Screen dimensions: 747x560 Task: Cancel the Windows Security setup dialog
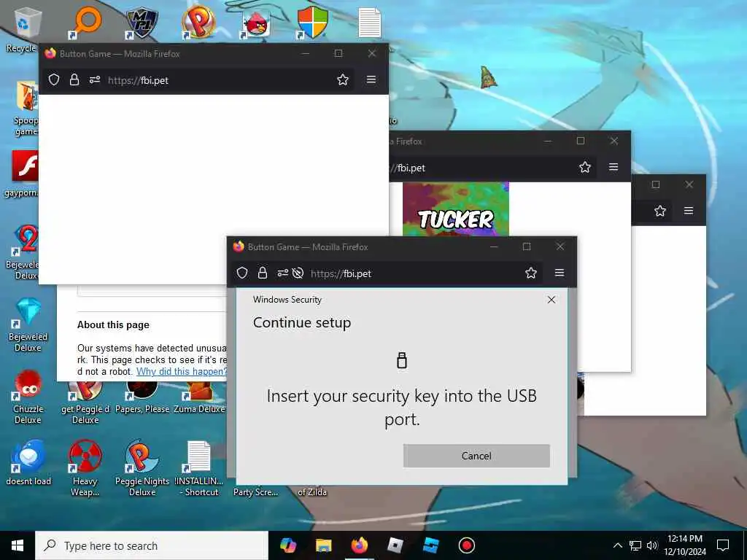tap(476, 456)
